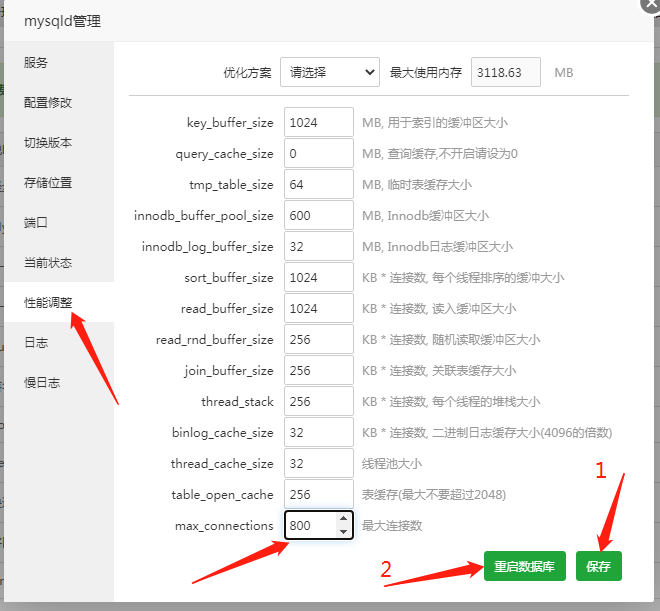Open the 优化方案 dropdown
Image resolution: width=660 pixels, height=611 pixels.
(x=329, y=72)
